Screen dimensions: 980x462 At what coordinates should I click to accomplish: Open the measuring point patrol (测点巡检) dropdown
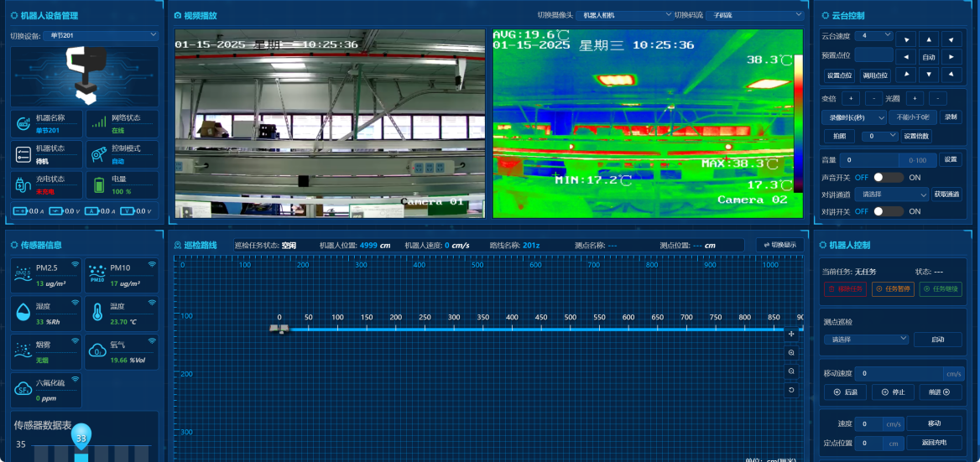(x=866, y=339)
